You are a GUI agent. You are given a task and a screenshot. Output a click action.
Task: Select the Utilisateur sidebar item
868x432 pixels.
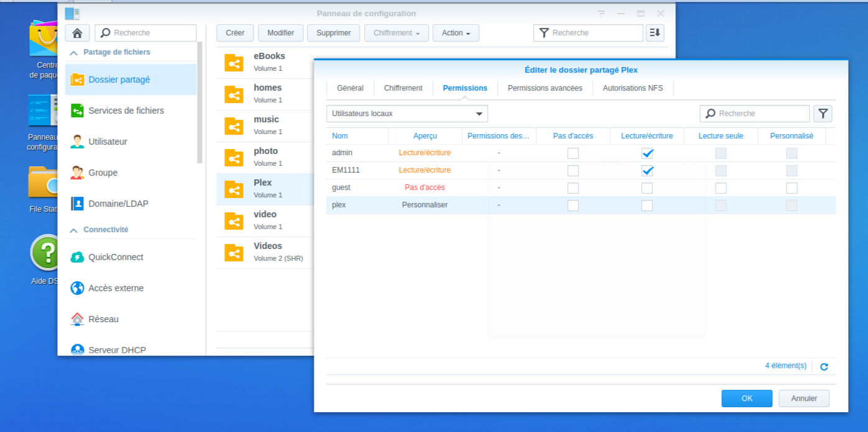pos(107,142)
